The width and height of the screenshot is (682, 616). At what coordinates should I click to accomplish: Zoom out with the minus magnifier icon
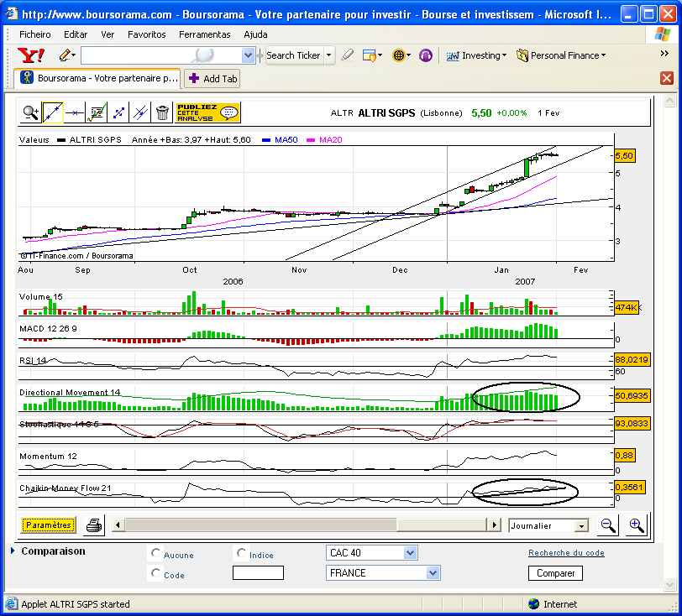(x=607, y=525)
